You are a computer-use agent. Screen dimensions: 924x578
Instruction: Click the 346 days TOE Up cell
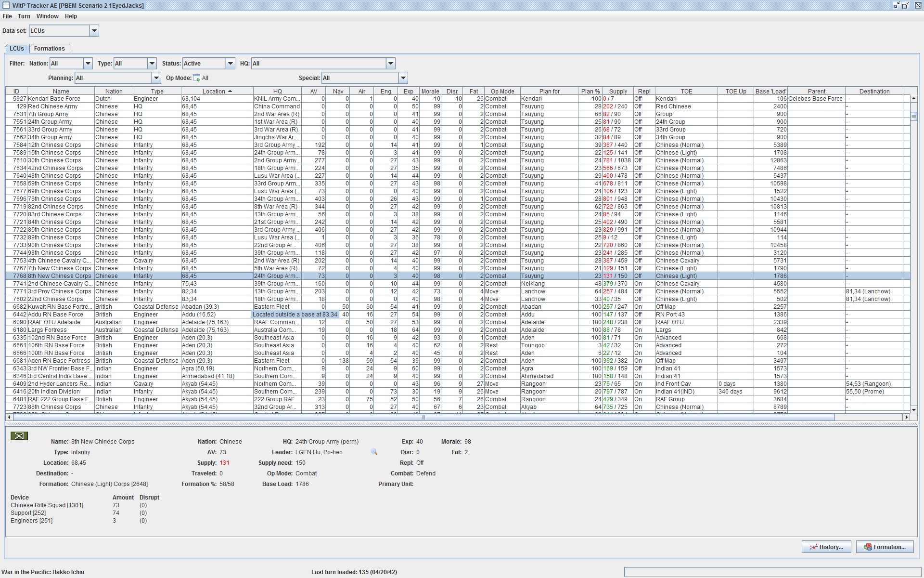736,392
